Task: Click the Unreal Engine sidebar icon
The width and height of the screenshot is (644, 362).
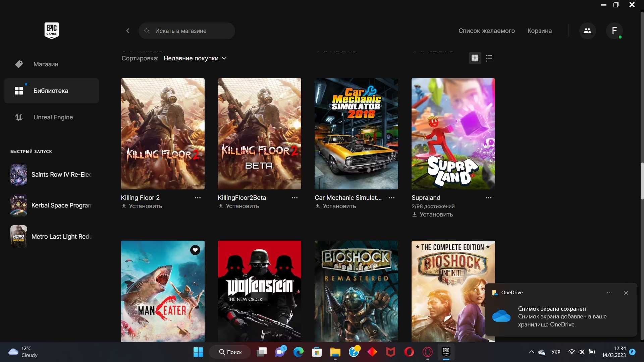Action: pyautogui.click(x=19, y=117)
